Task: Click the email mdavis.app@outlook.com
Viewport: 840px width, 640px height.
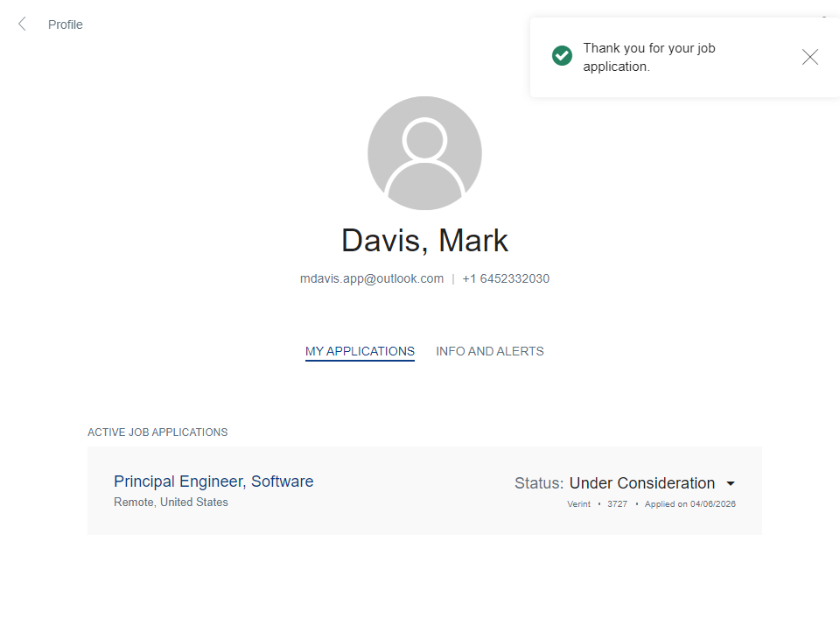Action: click(x=372, y=278)
